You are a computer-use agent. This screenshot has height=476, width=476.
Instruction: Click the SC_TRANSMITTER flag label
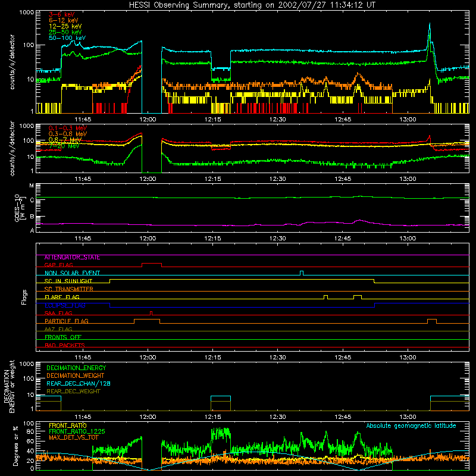[69, 289]
